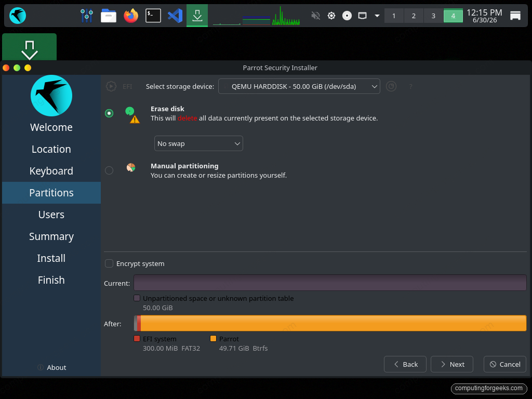Open the storage device dropdown

tap(299, 86)
